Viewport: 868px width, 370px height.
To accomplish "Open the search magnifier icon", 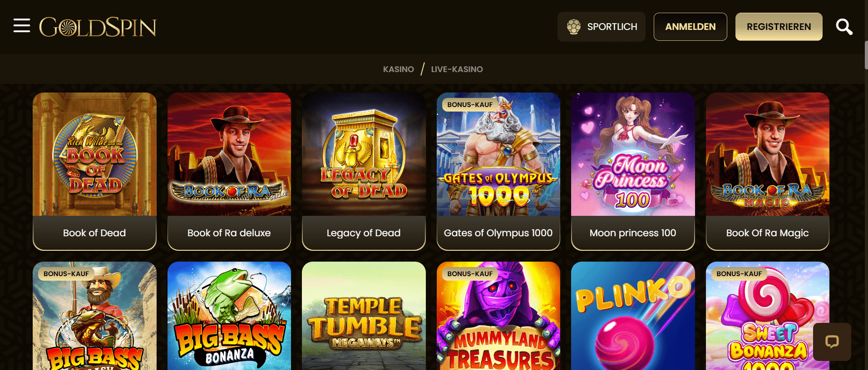I will [x=844, y=27].
